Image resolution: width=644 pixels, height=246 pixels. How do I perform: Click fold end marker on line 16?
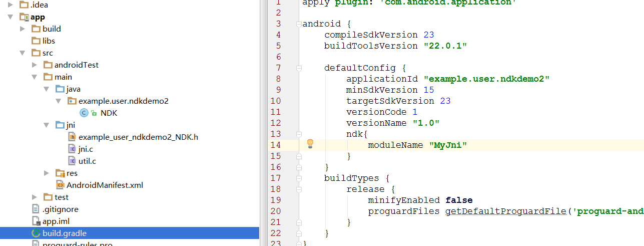tap(299, 167)
